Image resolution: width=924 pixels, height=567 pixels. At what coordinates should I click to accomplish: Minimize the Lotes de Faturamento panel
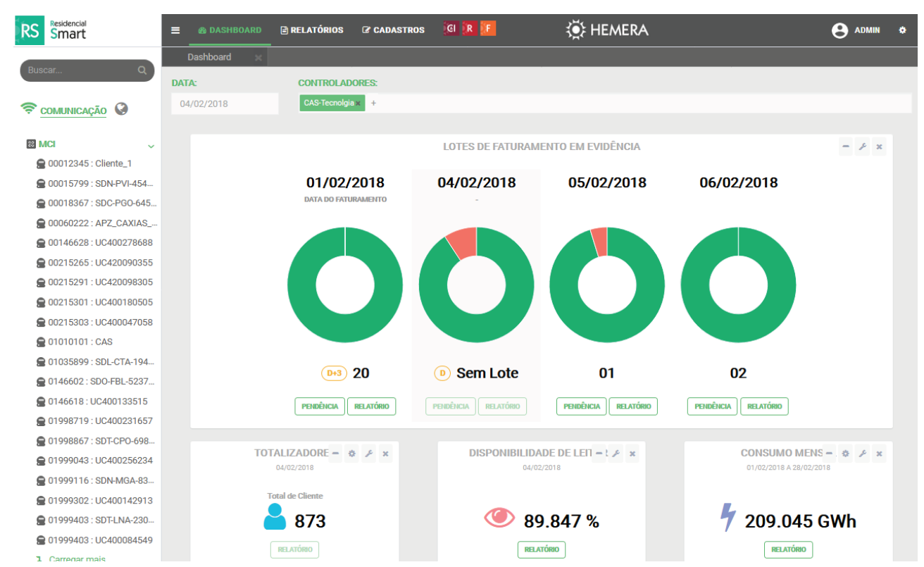845,147
